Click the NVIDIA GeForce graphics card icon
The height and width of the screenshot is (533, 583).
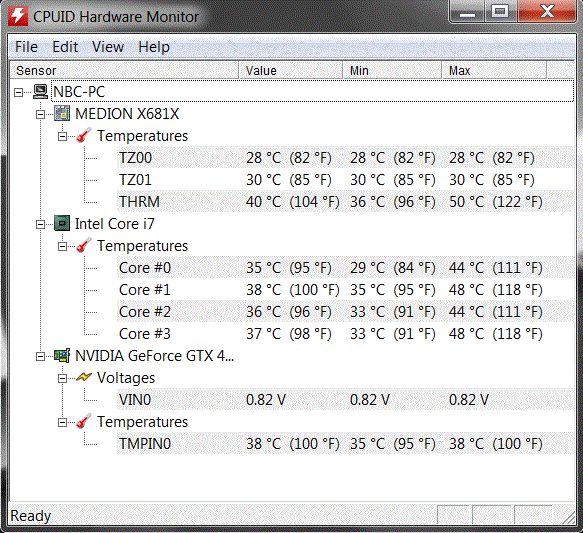62,356
